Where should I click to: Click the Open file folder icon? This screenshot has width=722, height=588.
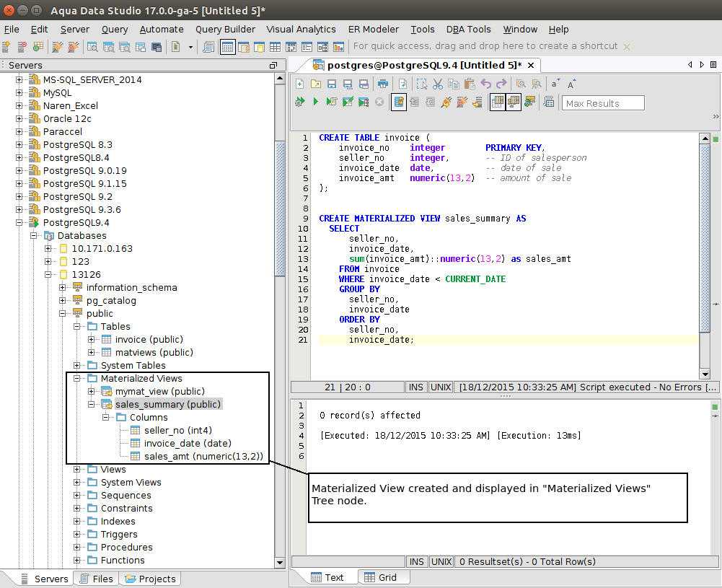pos(316,84)
